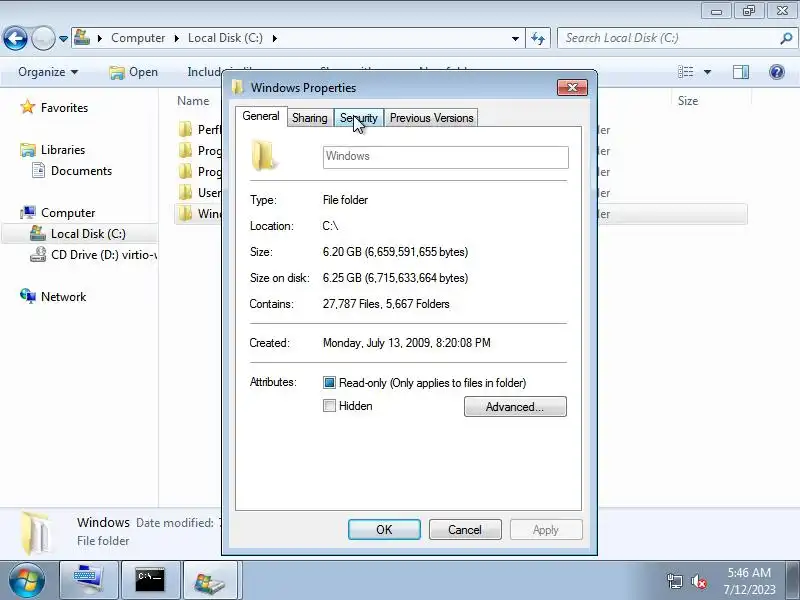Click the Computer monitor icon in sidebar
Screen dimensions: 800x600
point(28,212)
